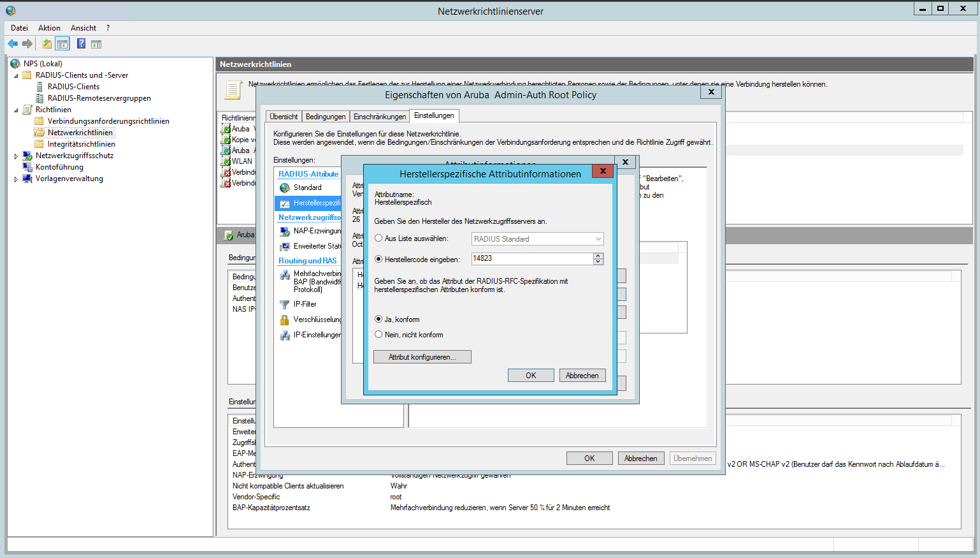Screen dimensions: 980x558
Task: Click the IP-Filter funnel icon
Action: 285,305
